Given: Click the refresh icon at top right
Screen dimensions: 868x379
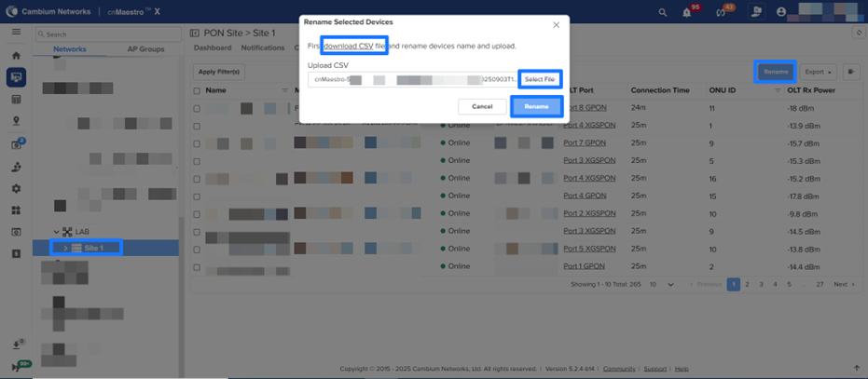Looking at the screenshot, I should tap(858, 33).
